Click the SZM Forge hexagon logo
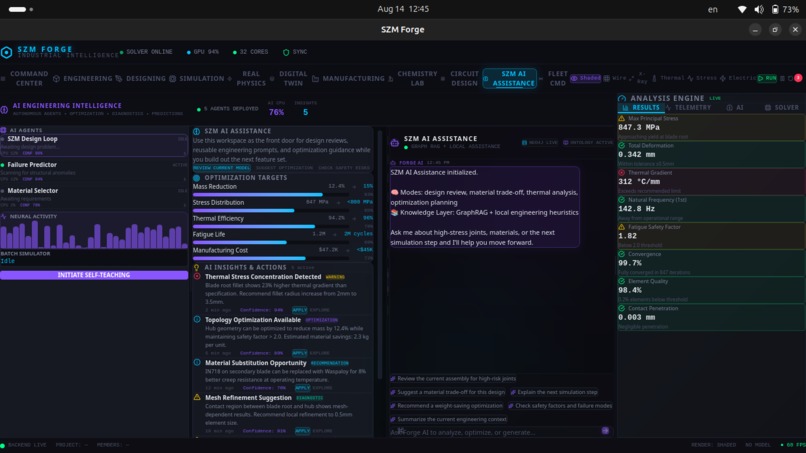Image resolution: width=806 pixels, height=453 pixels. pos(6,52)
